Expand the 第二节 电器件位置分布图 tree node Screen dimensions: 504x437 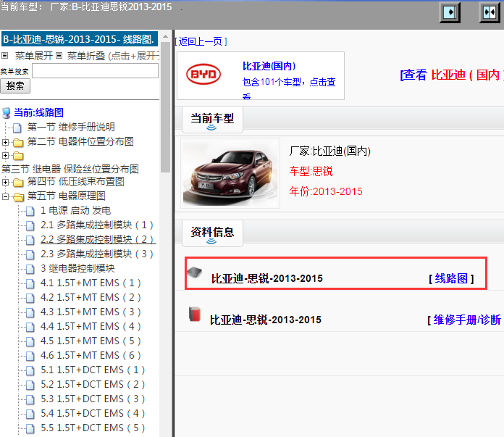pyautogui.click(x=6, y=141)
